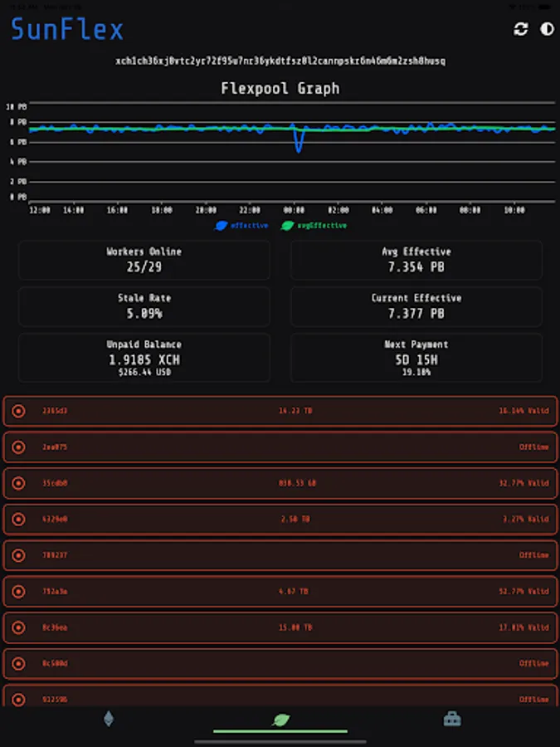Open the Avg Effective 7.354 PB card

tap(416, 260)
